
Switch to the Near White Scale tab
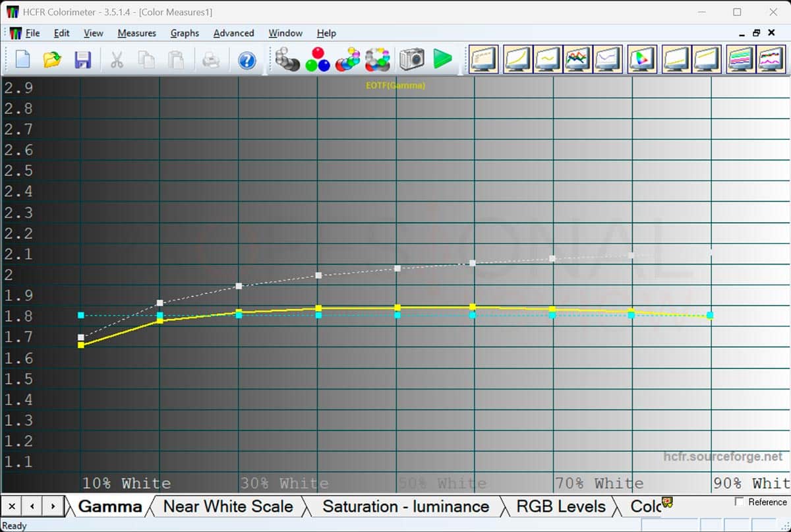coord(228,506)
